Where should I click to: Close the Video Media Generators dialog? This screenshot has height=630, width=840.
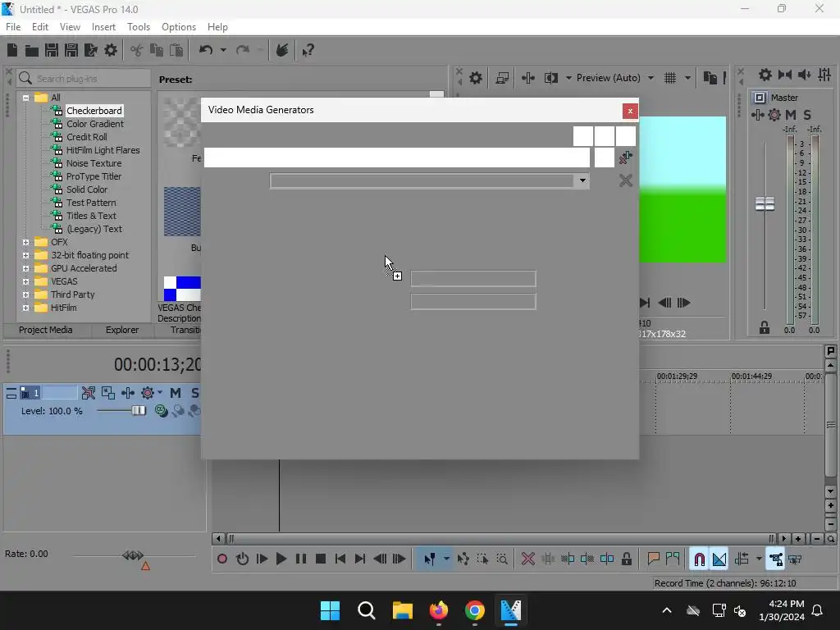[630, 111]
